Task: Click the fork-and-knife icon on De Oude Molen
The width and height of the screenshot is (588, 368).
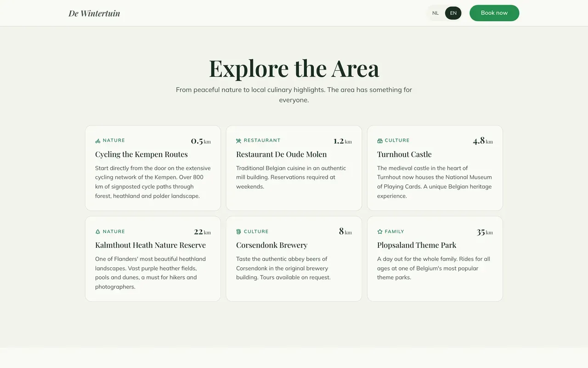Action: (239, 141)
